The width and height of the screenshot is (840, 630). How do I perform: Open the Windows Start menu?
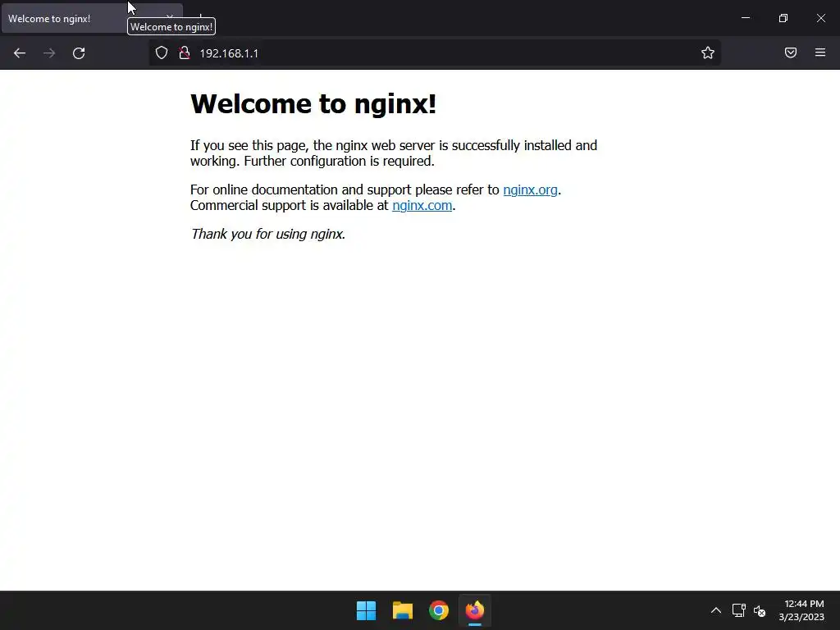367,610
